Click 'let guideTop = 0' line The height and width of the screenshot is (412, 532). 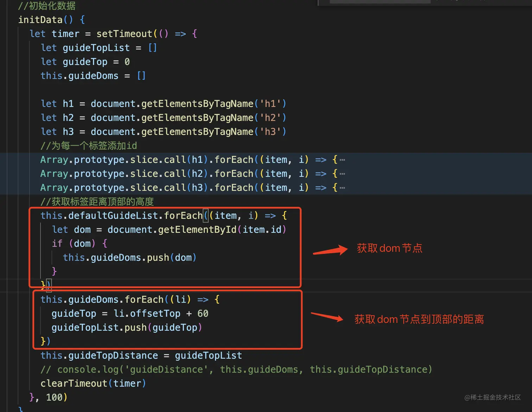(85, 62)
